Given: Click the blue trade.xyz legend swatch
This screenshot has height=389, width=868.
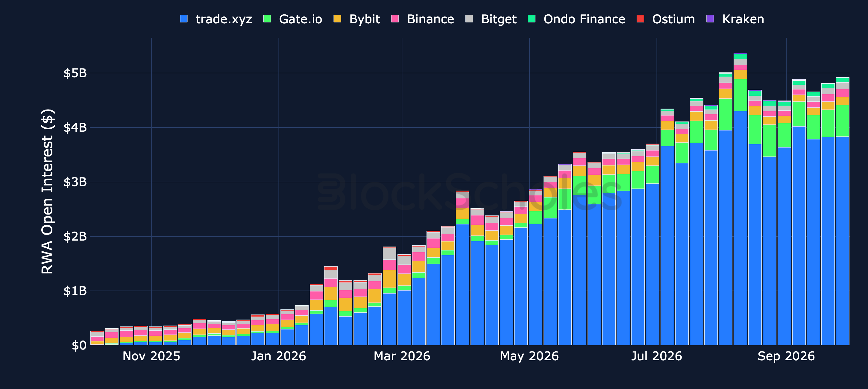Looking at the screenshot, I should [184, 19].
